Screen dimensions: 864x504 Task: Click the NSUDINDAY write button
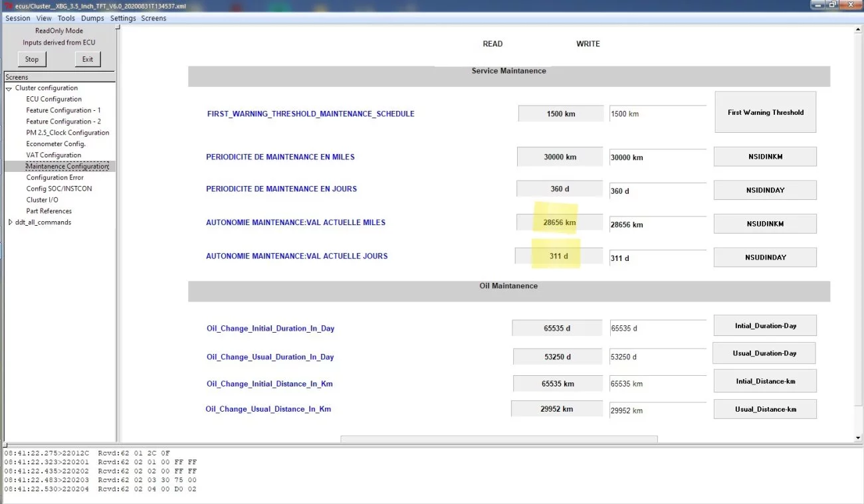(x=765, y=257)
